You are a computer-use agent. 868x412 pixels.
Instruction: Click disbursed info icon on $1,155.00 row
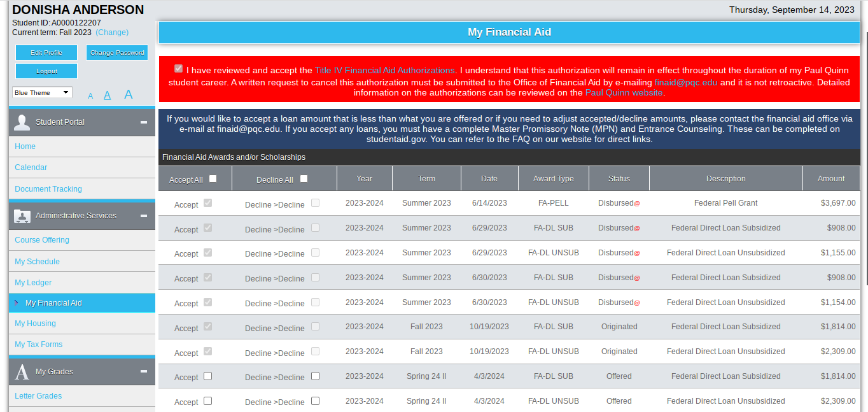637,253
